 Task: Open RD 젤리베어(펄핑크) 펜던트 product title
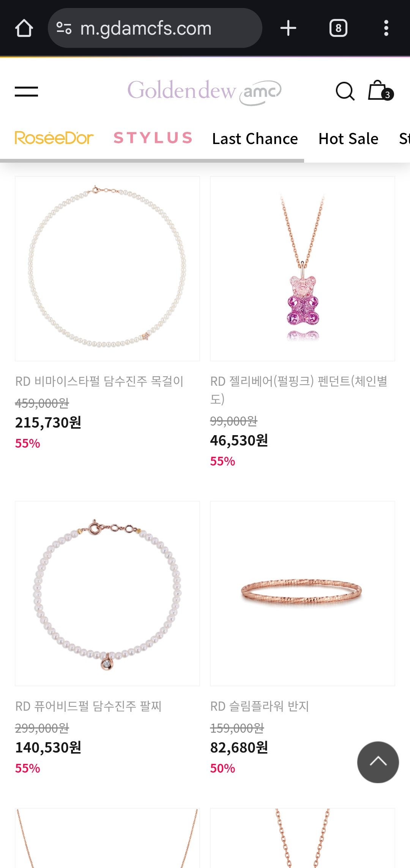click(x=299, y=390)
